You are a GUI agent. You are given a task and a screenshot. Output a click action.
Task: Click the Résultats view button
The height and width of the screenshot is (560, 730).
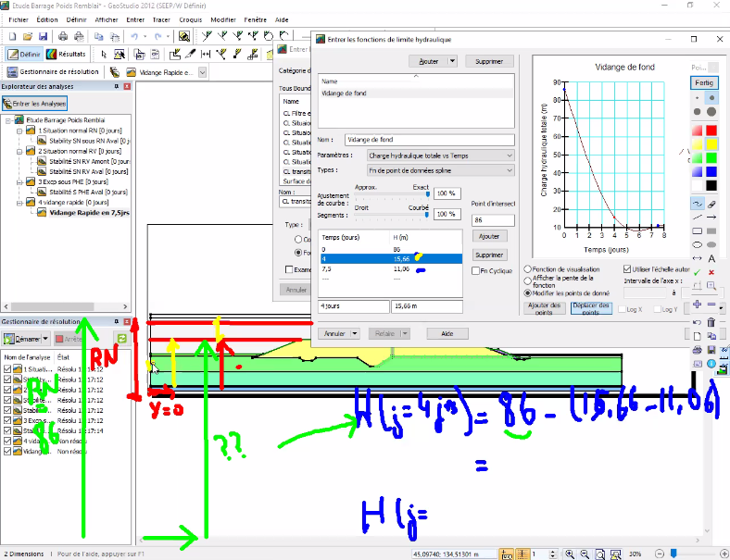(x=66, y=55)
